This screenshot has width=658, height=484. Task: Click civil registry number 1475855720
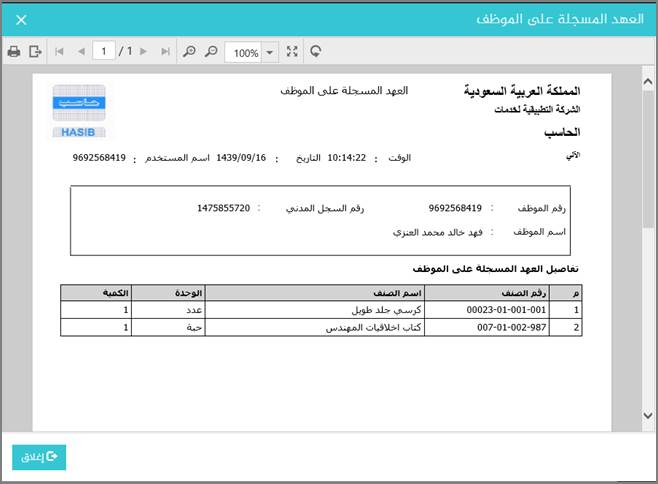(x=224, y=208)
